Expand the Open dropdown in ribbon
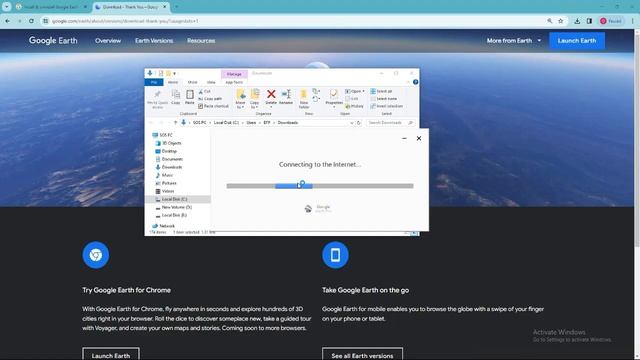The width and height of the screenshot is (640, 360). pyautogui.click(x=355, y=91)
